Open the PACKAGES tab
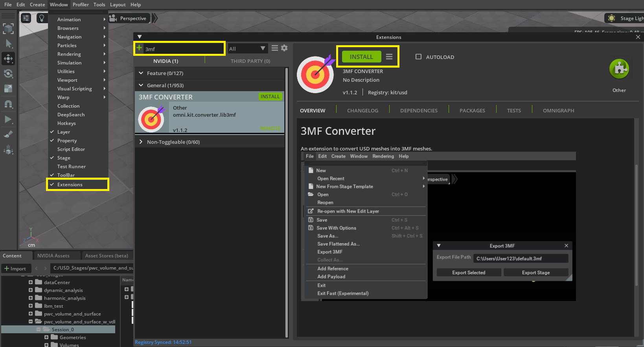644x347 pixels. point(472,111)
